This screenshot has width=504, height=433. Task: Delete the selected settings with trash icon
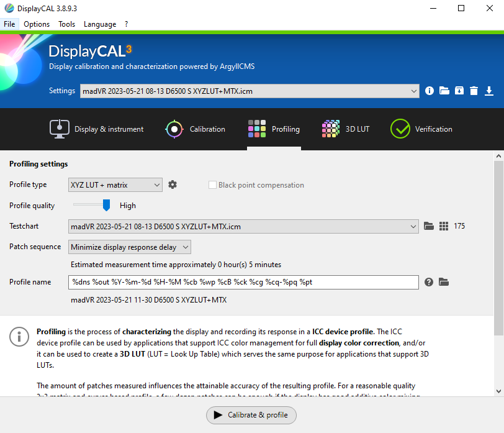pos(474,91)
